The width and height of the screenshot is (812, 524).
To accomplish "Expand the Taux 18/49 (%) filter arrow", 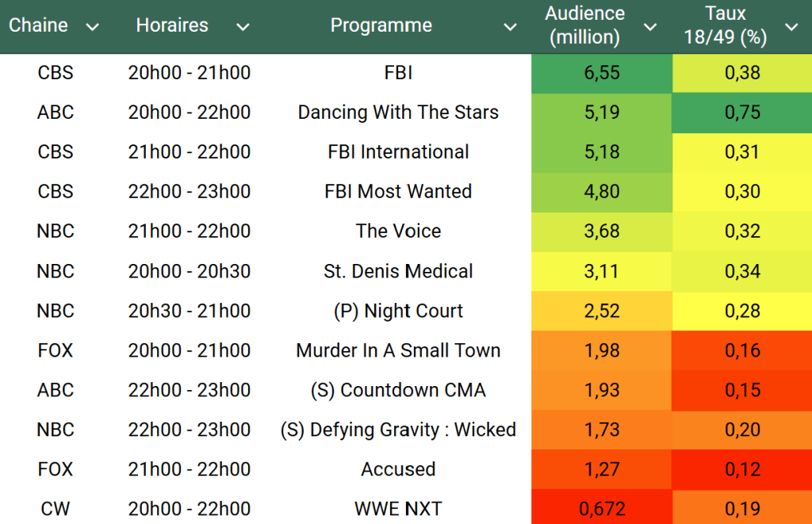I will point(791,27).
